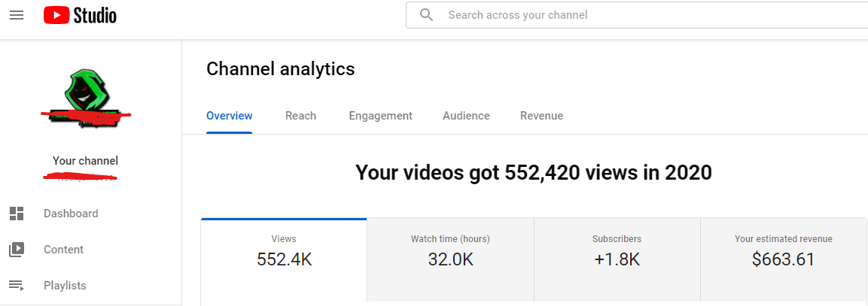Screen dimensions: 868x306
Task: Open Dashboard from the sidebar
Action: [x=71, y=214]
